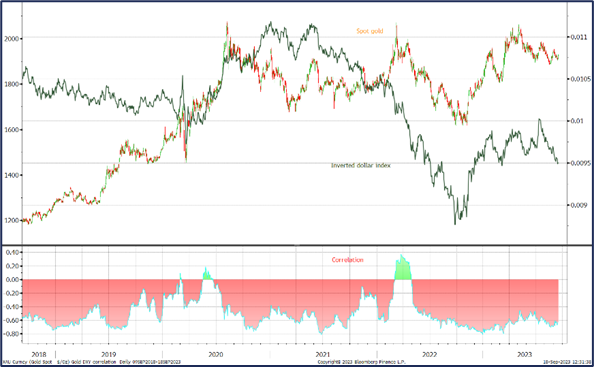
Task: Click the 1400 value on the left axis
Action: 11,175
